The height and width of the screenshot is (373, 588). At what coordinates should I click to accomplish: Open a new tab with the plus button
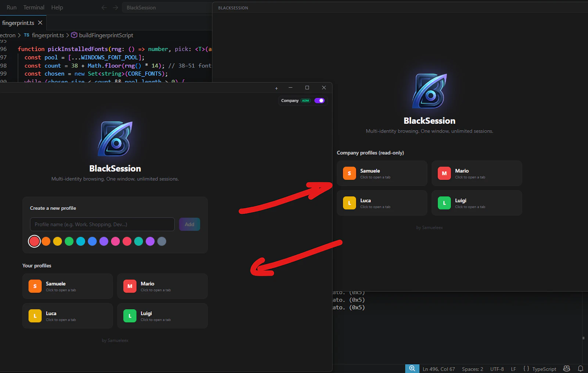click(276, 88)
